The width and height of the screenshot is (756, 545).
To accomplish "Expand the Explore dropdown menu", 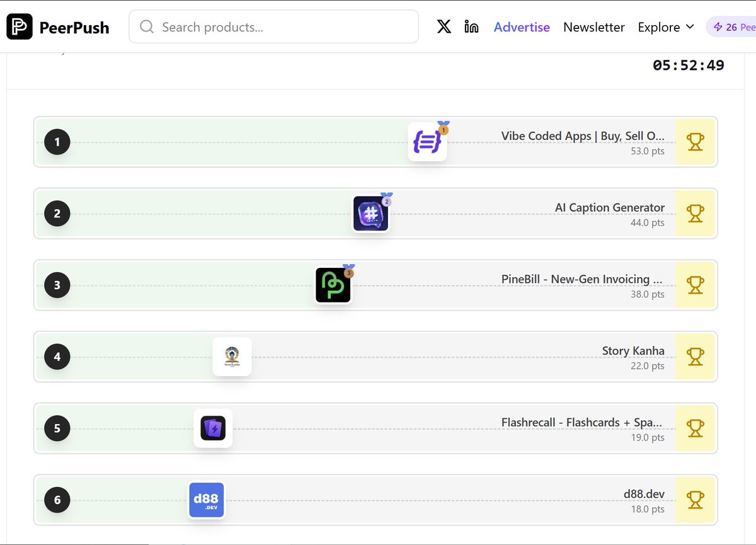I will (666, 27).
